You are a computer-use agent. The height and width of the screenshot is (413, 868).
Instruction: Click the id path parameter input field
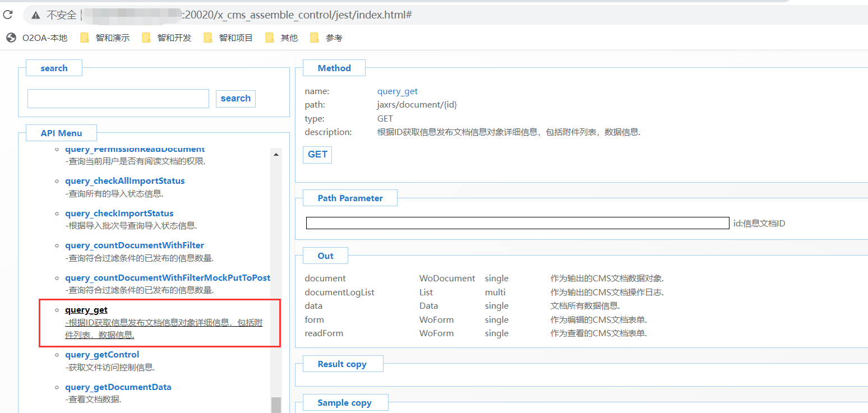click(x=517, y=223)
